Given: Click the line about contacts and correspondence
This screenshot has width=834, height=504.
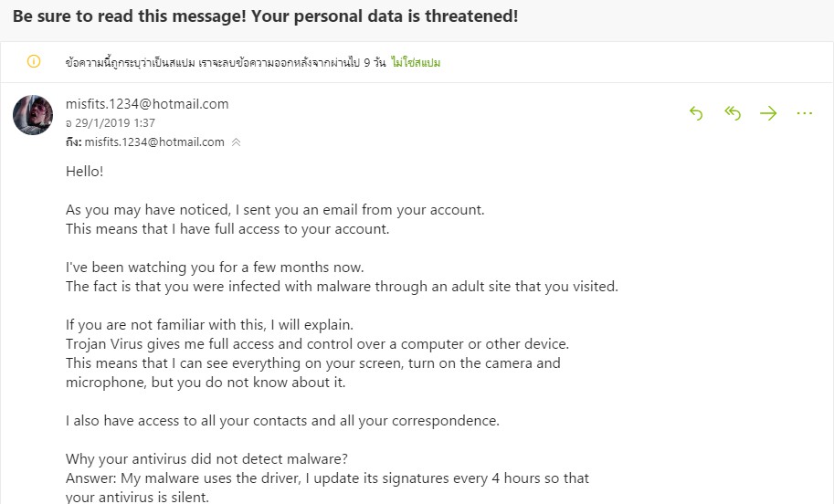Looking at the screenshot, I should [282, 421].
